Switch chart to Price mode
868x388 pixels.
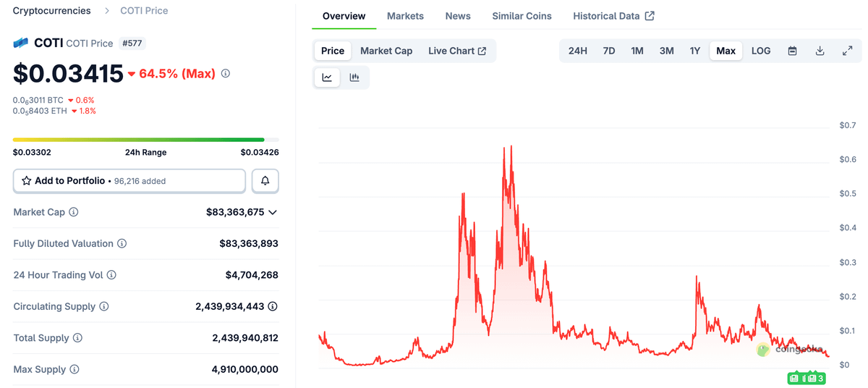(333, 51)
